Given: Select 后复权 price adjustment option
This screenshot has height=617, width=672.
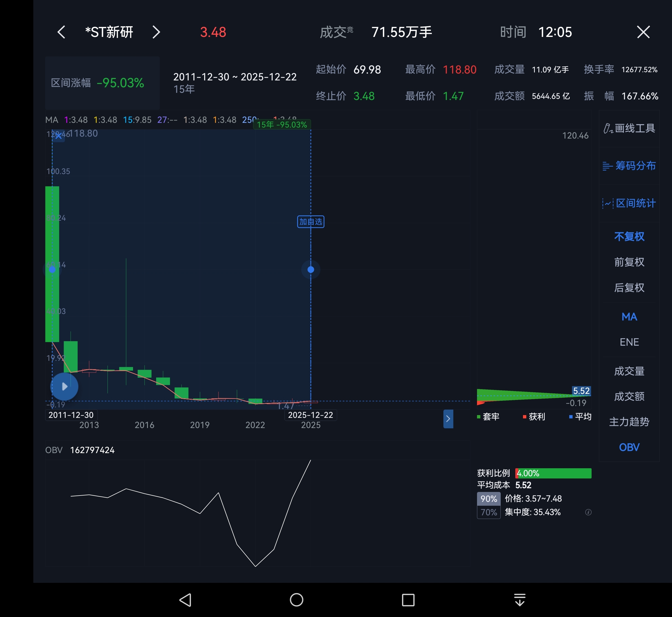Looking at the screenshot, I should point(629,288).
